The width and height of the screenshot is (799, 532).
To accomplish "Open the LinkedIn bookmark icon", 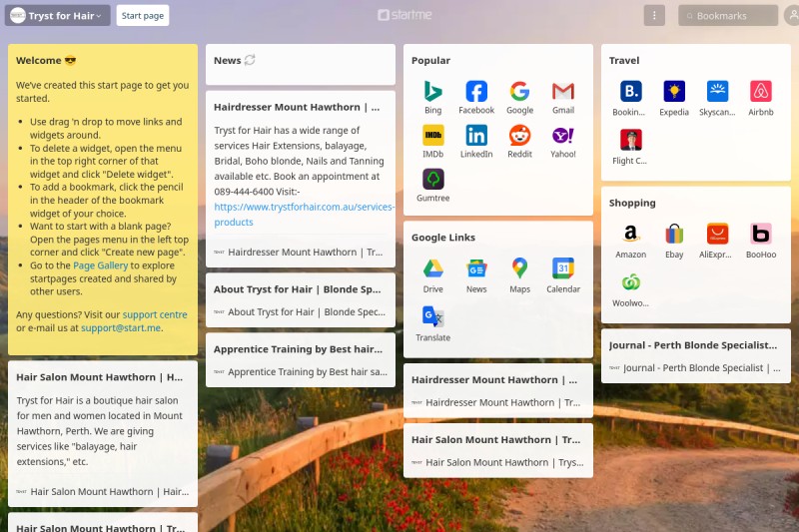I will point(476,136).
